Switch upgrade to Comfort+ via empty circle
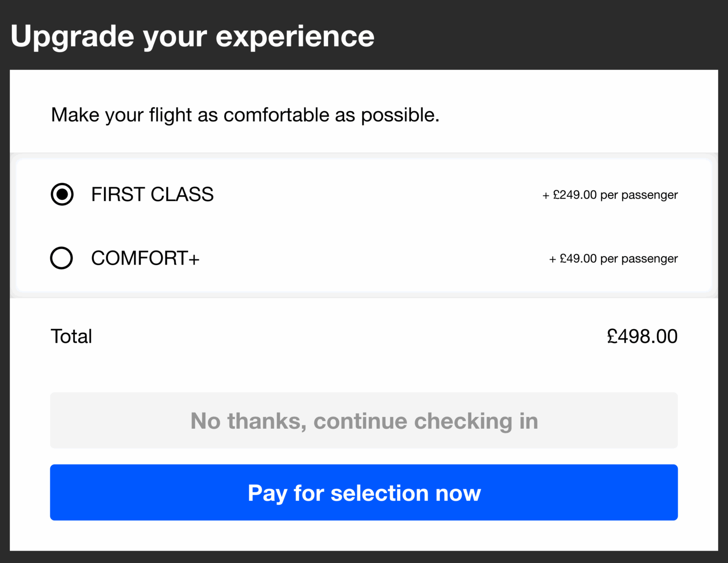This screenshot has width=728, height=563. [62, 258]
